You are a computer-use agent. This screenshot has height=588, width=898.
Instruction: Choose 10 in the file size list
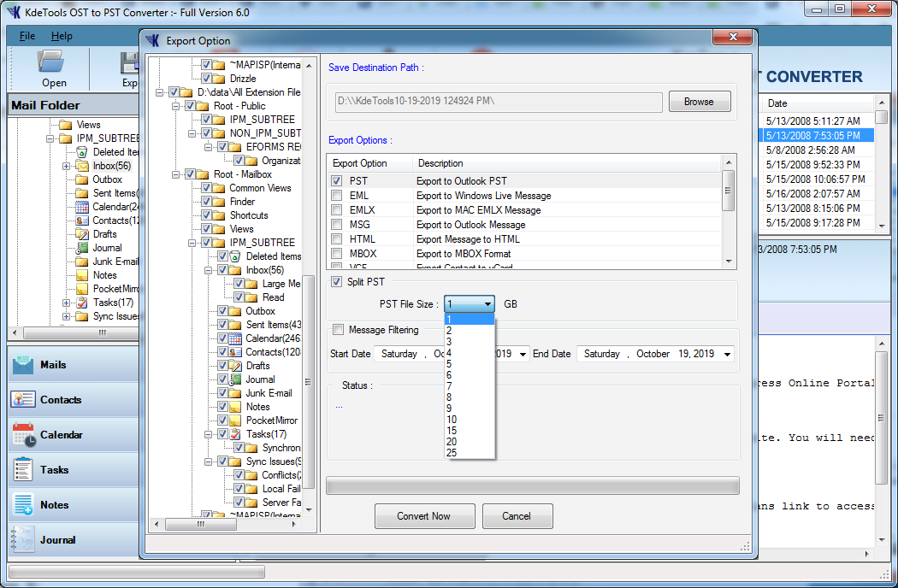pos(452,420)
